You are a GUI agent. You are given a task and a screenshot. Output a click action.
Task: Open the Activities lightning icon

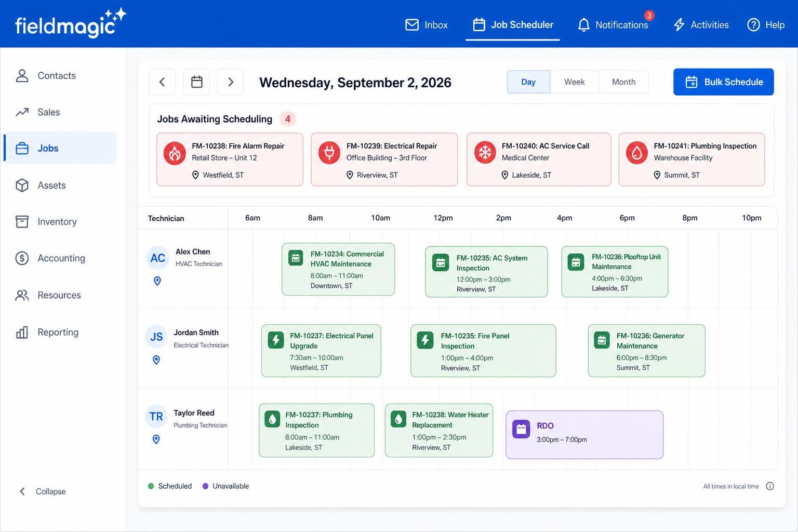tap(679, 25)
